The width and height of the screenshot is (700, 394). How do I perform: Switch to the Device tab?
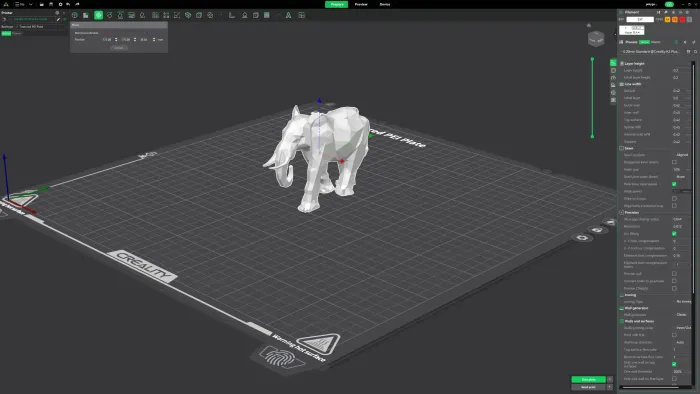pyautogui.click(x=385, y=4)
